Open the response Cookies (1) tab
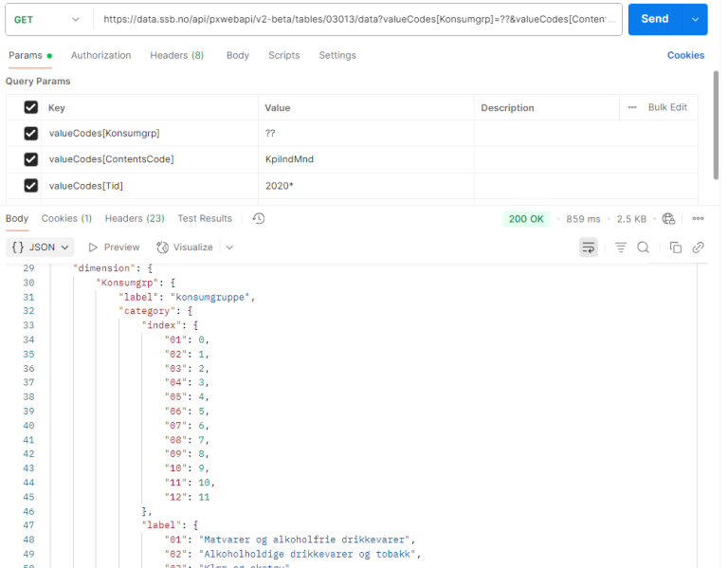This screenshot has height=568, width=728. (x=66, y=218)
